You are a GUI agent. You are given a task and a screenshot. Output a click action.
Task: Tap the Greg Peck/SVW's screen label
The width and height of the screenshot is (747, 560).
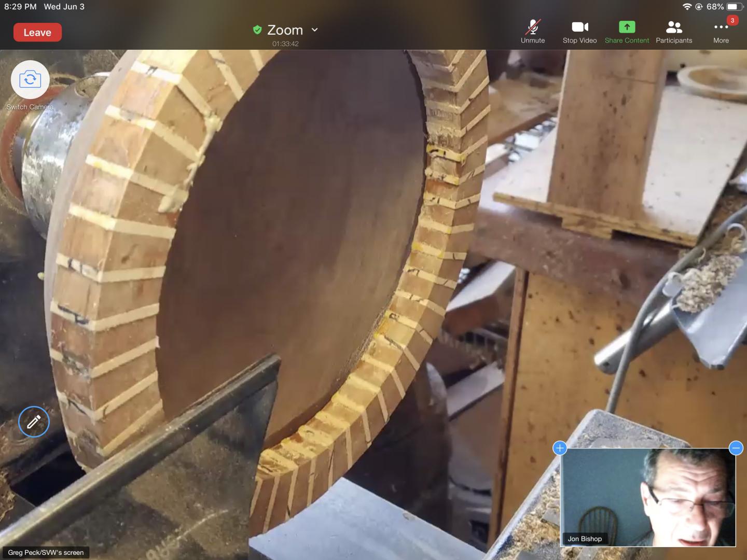(x=46, y=552)
